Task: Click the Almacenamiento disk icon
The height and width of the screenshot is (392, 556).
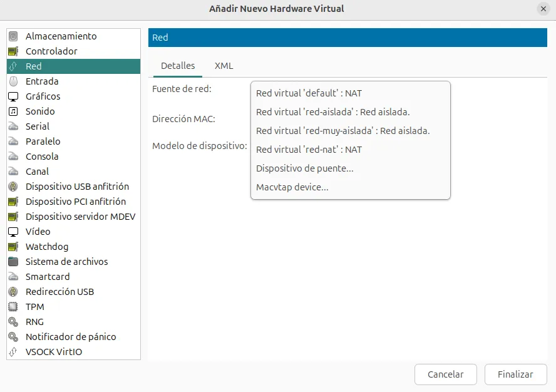Action: 13,36
